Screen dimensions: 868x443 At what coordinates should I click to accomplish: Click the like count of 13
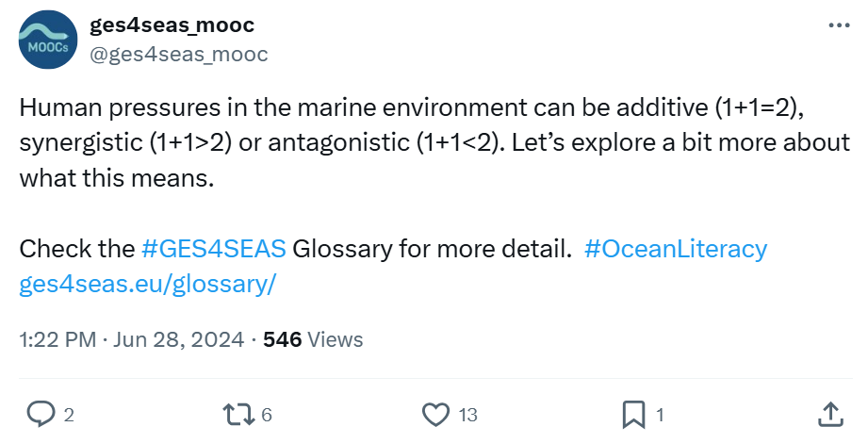pos(467,415)
